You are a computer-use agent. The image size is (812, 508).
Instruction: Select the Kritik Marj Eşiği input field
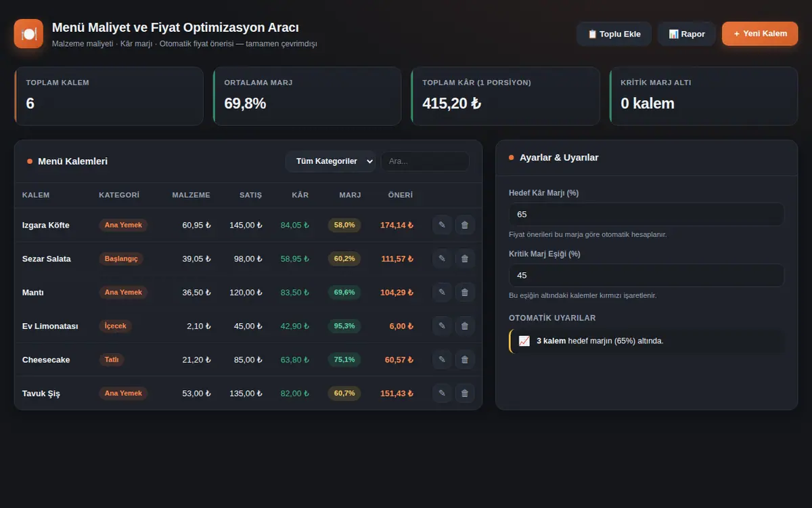646,275
